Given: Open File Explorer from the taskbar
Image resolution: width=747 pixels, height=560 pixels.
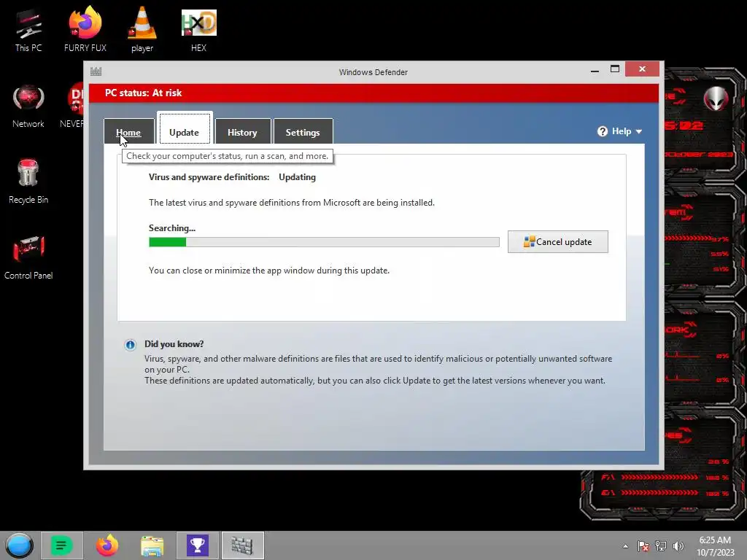Looking at the screenshot, I should click(x=152, y=545).
